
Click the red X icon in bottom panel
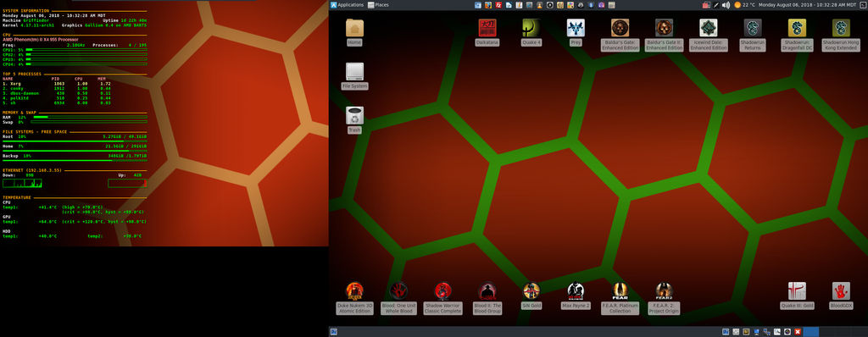click(x=798, y=332)
